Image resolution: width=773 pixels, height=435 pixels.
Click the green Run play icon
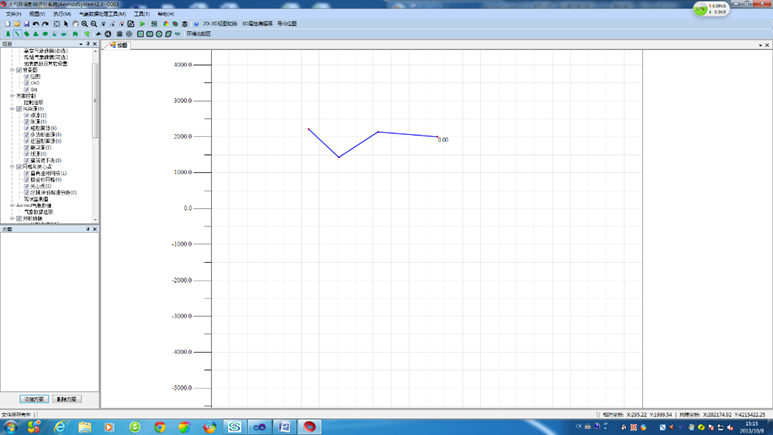142,24
